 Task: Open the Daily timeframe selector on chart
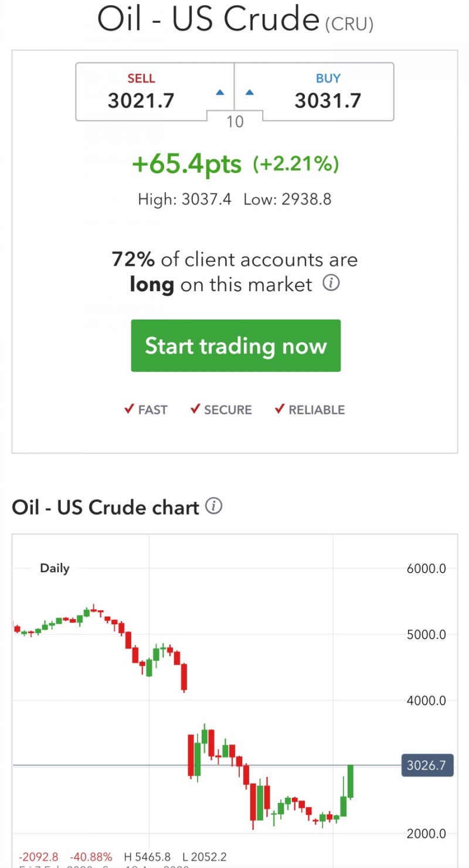click(55, 568)
